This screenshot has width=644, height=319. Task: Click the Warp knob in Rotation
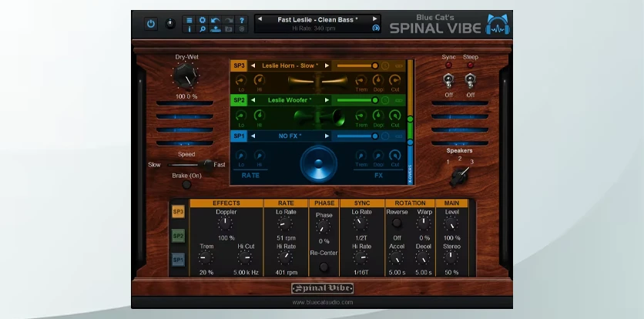point(424,223)
